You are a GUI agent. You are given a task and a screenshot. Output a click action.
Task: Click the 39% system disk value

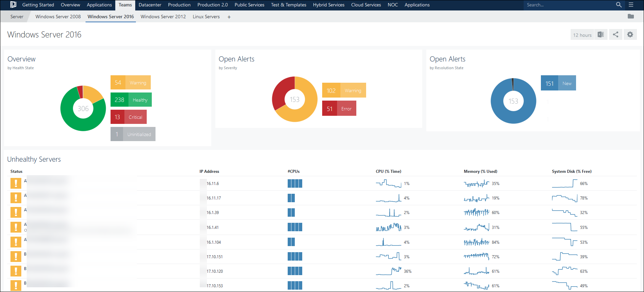584,257
